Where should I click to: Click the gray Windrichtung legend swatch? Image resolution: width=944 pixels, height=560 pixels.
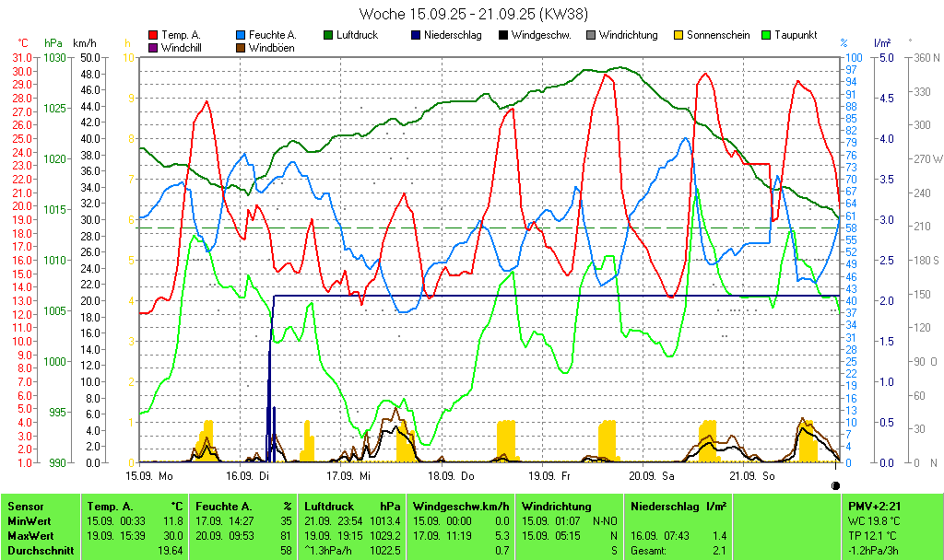pyautogui.click(x=590, y=35)
